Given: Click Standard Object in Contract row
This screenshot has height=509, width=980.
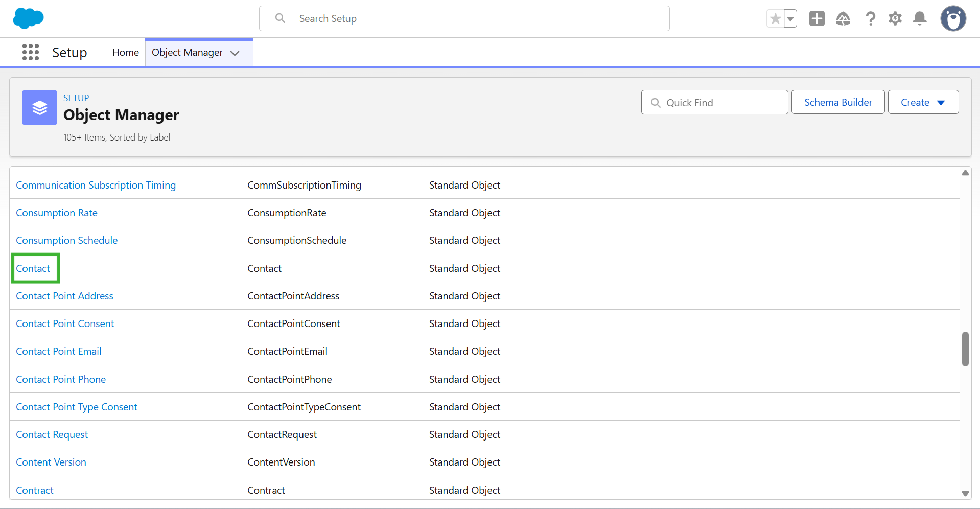Looking at the screenshot, I should 464,490.
